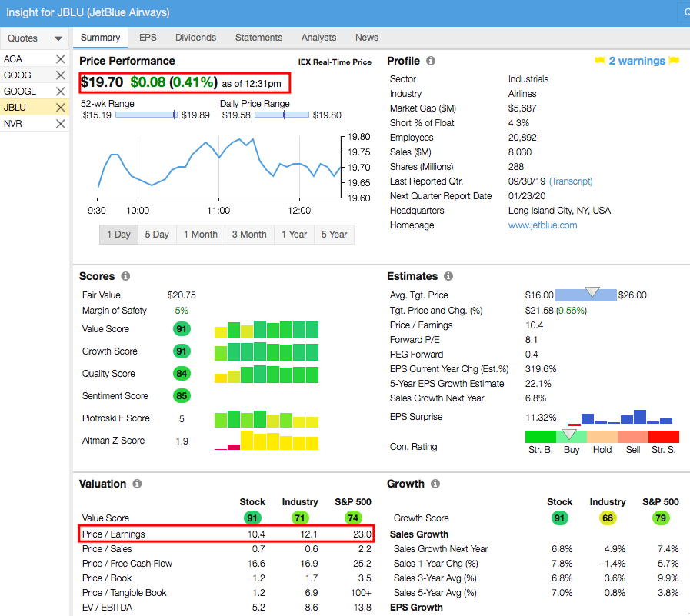Image resolution: width=690 pixels, height=616 pixels.
Task: Click the consensus rating color bar
Action: (x=602, y=437)
